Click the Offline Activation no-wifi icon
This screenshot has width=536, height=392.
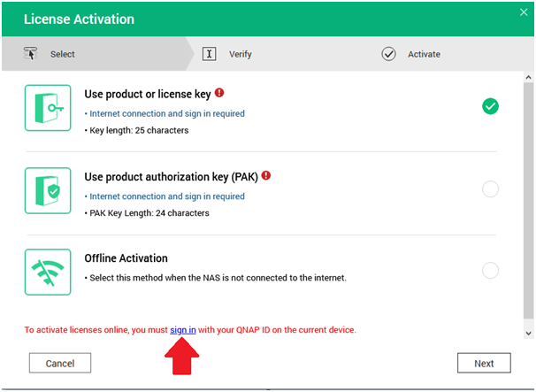[48, 271]
